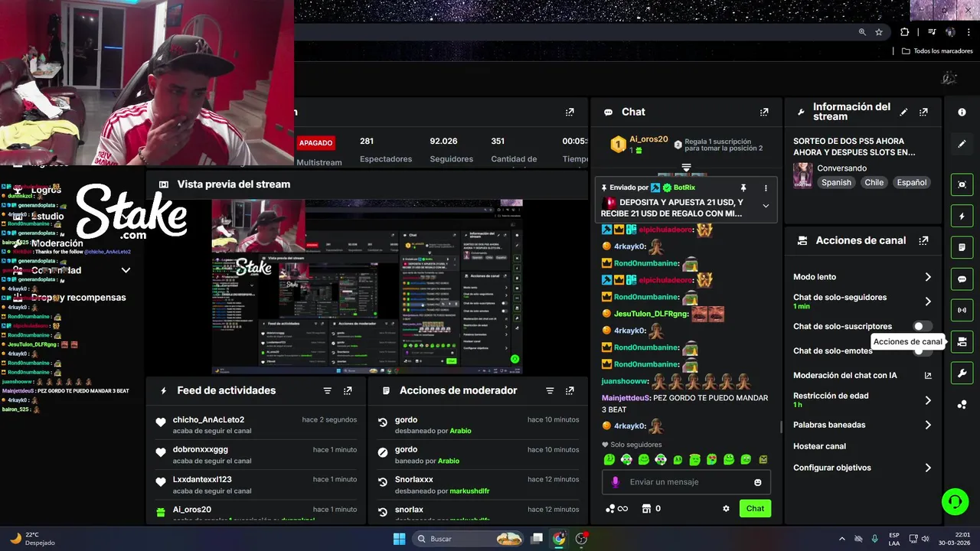
Task: Open the browser extensions puzzle icon
Action: tap(905, 32)
